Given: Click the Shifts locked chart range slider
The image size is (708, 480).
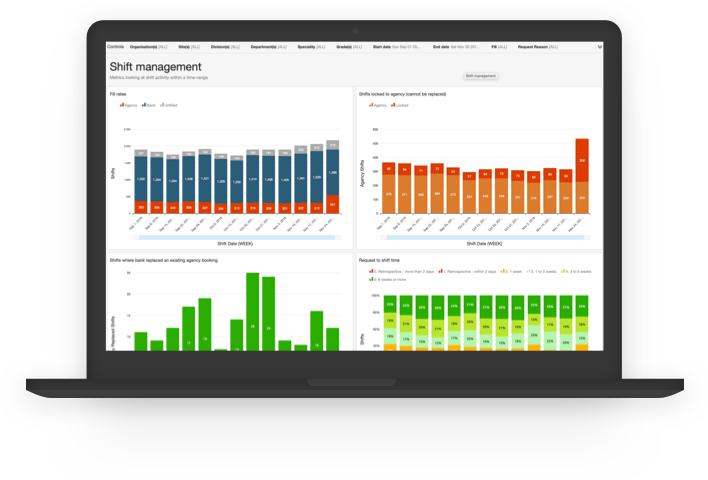Looking at the screenshot, I should (485, 237).
